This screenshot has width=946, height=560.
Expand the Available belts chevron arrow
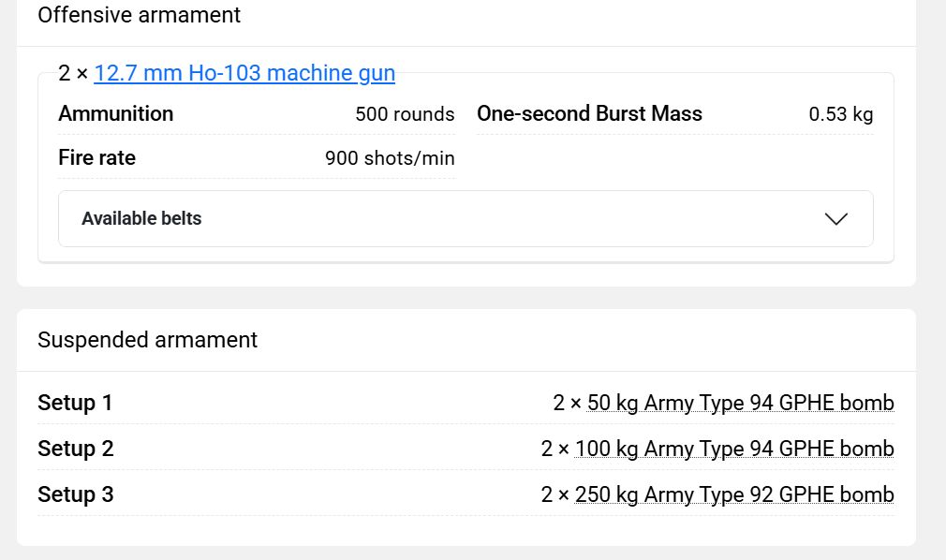[x=835, y=218]
